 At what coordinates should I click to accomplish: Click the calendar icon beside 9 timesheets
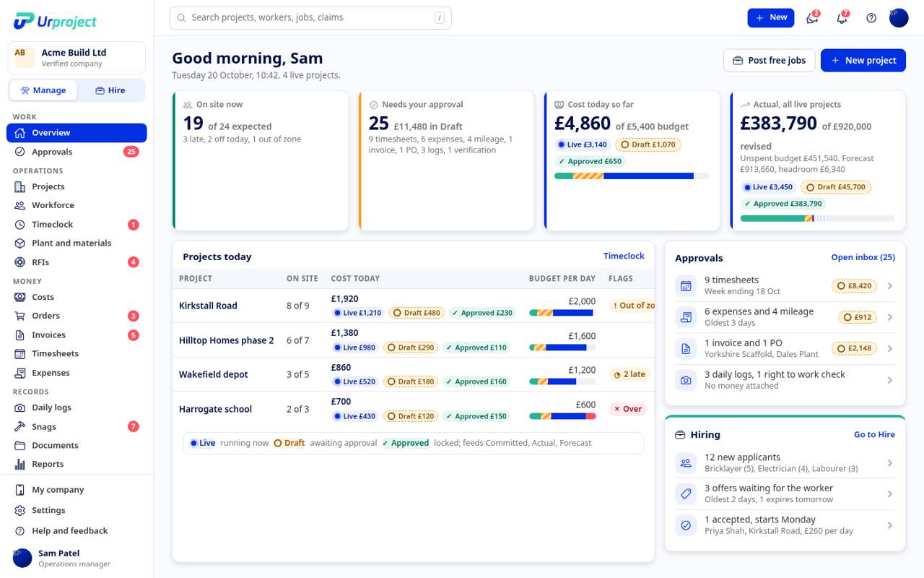click(686, 286)
